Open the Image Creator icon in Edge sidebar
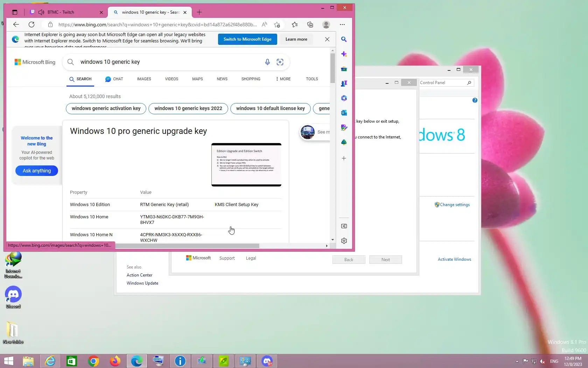Viewport: 588px width, 368px height. click(x=344, y=128)
